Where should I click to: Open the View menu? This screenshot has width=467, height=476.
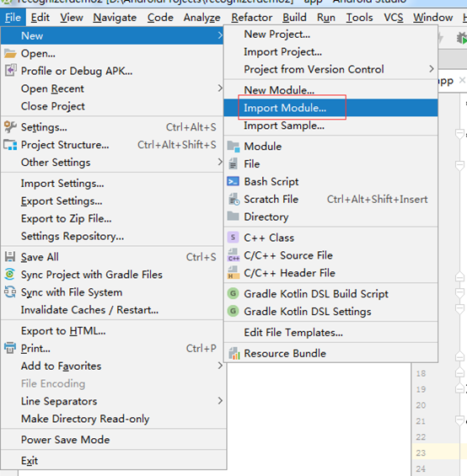click(72, 18)
